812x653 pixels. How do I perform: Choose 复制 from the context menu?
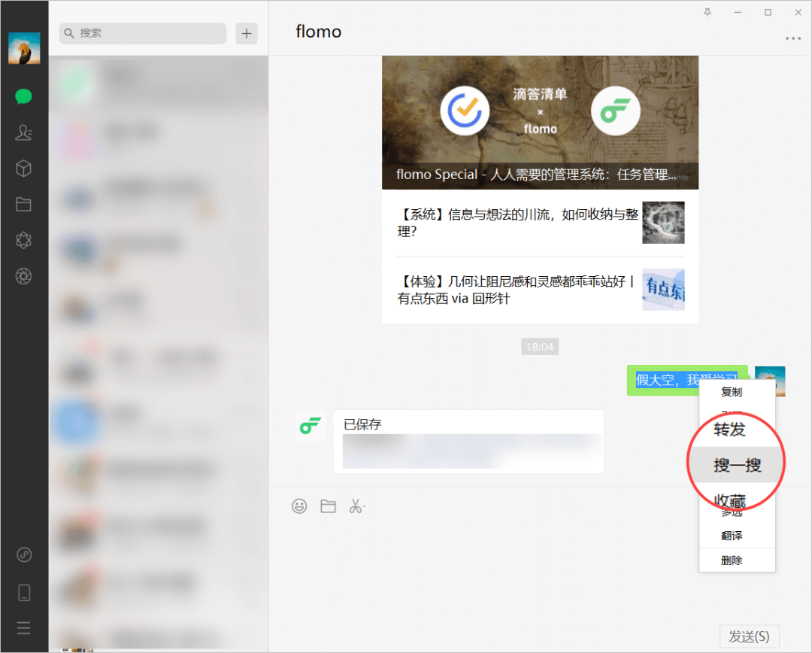pos(732,392)
